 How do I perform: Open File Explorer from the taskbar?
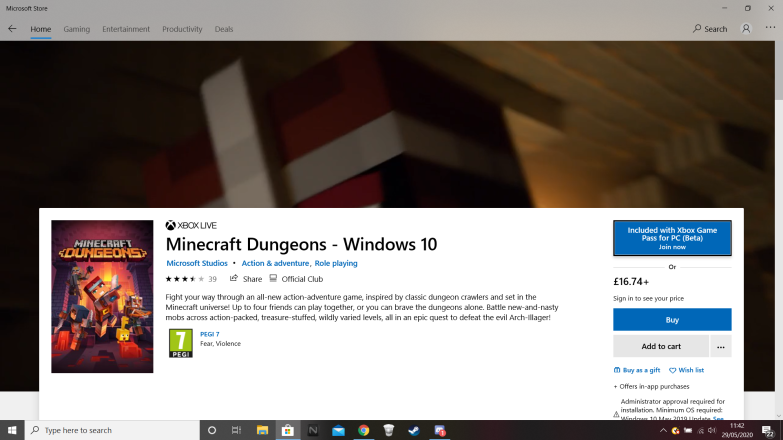click(262, 430)
